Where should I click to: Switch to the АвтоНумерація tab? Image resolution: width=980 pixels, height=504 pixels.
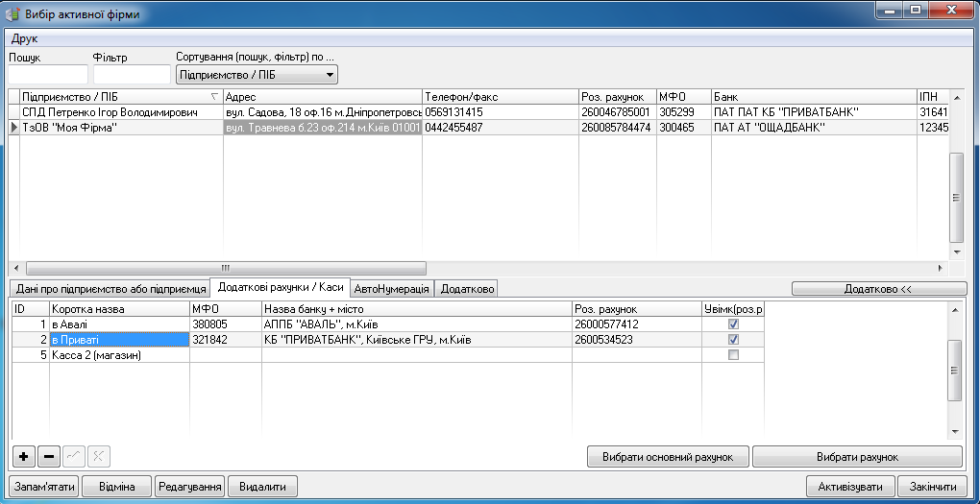391,288
